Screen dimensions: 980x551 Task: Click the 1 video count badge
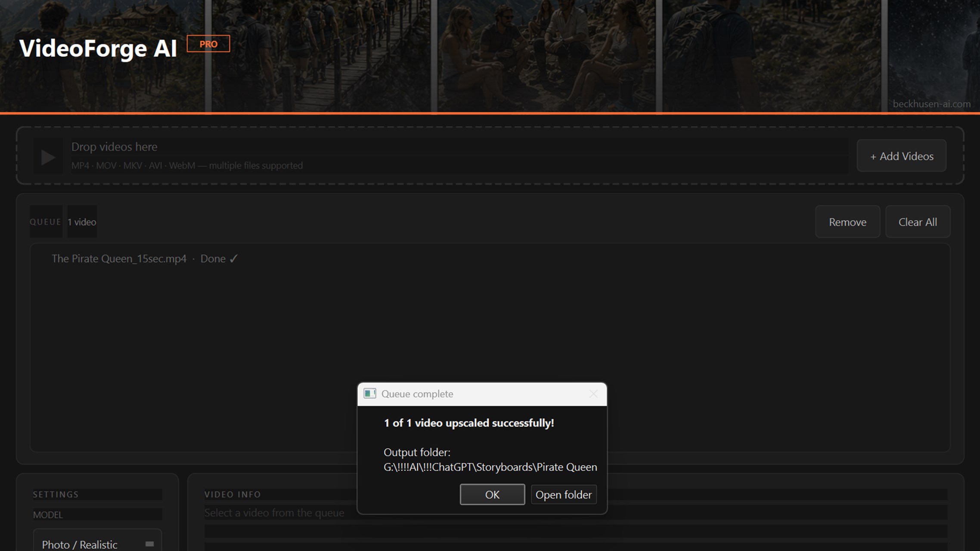coord(82,222)
